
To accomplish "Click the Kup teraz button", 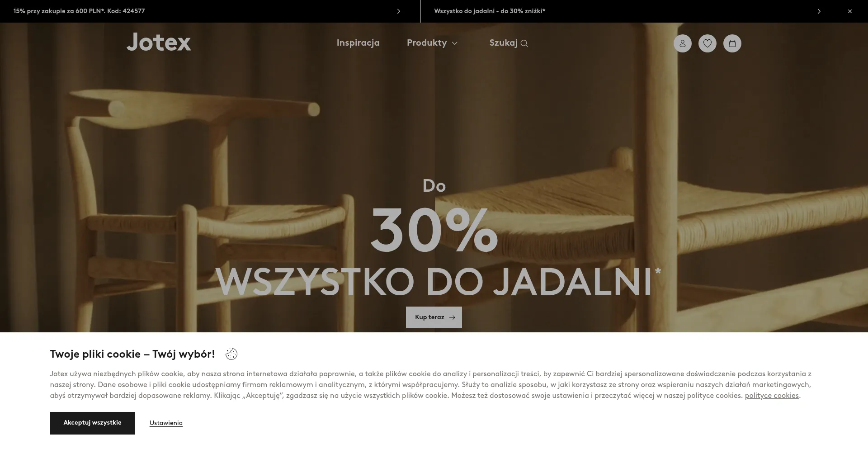I will [434, 317].
